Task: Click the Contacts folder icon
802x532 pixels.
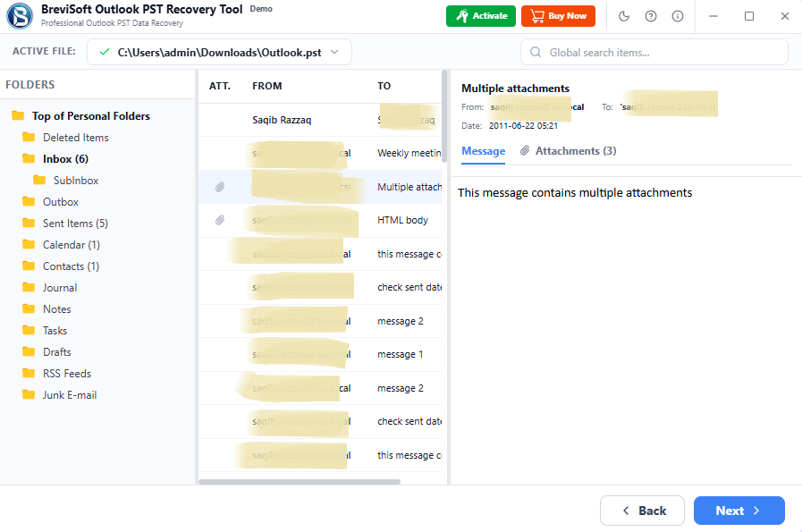Action: (29, 266)
